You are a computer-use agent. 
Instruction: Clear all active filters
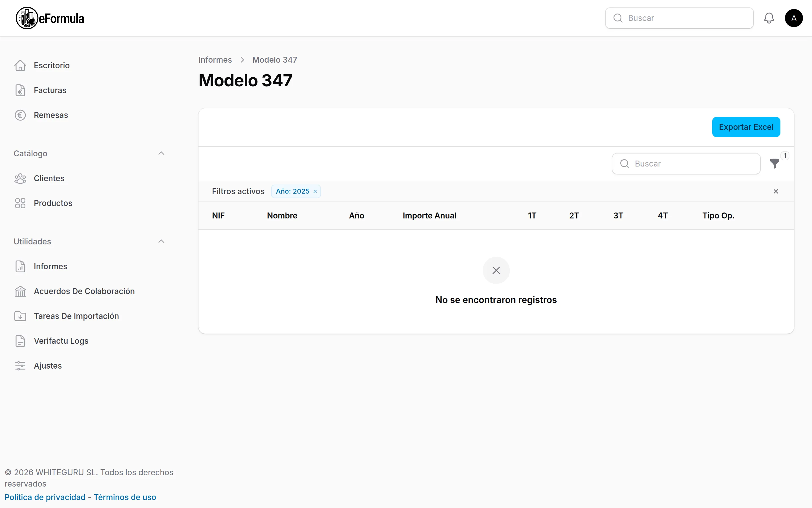coord(776,192)
